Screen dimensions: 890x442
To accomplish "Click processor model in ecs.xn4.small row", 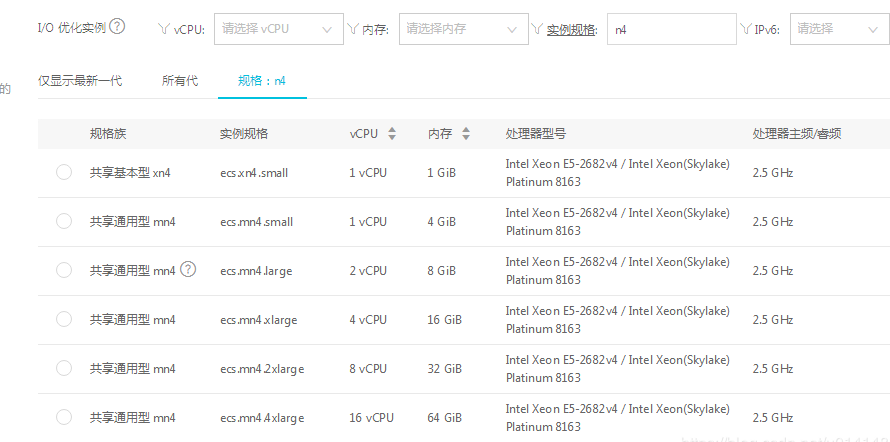I will (618, 173).
